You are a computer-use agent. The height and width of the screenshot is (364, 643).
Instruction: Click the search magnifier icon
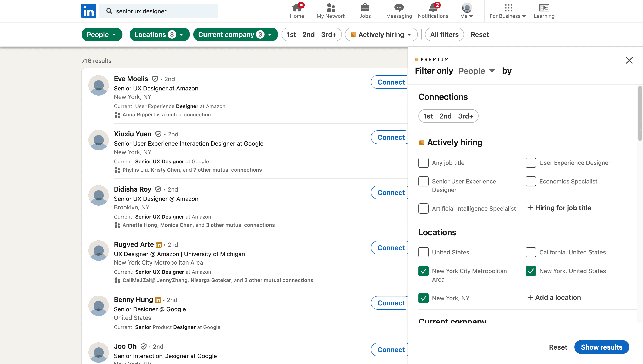(109, 11)
